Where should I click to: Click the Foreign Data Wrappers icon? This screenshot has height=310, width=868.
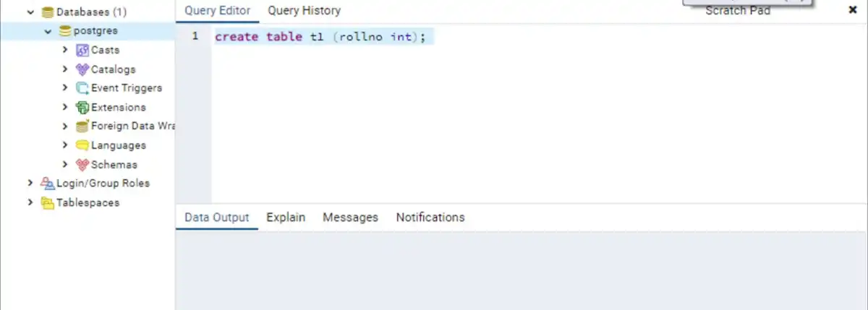tap(82, 126)
